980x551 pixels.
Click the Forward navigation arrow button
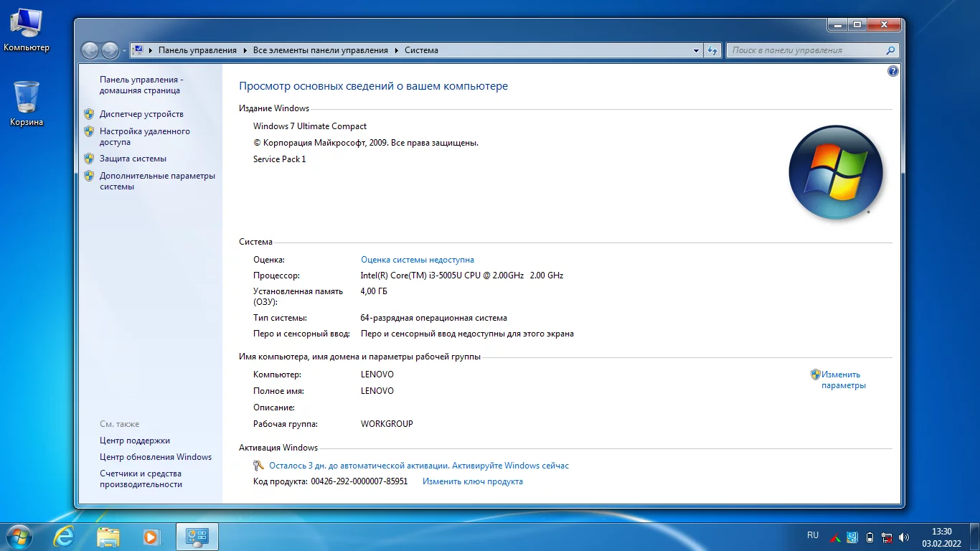click(x=110, y=50)
